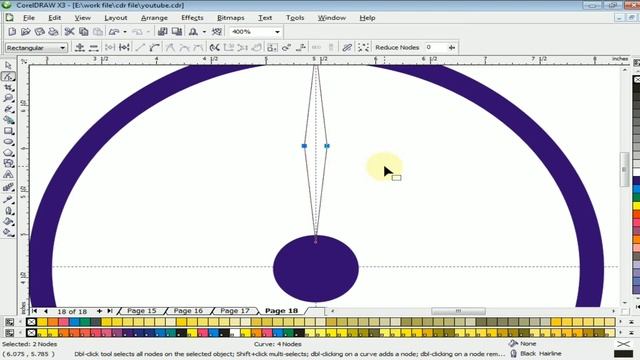This screenshot has height=360, width=640.
Task: Go to the previous page arrow
Action: [46, 311]
